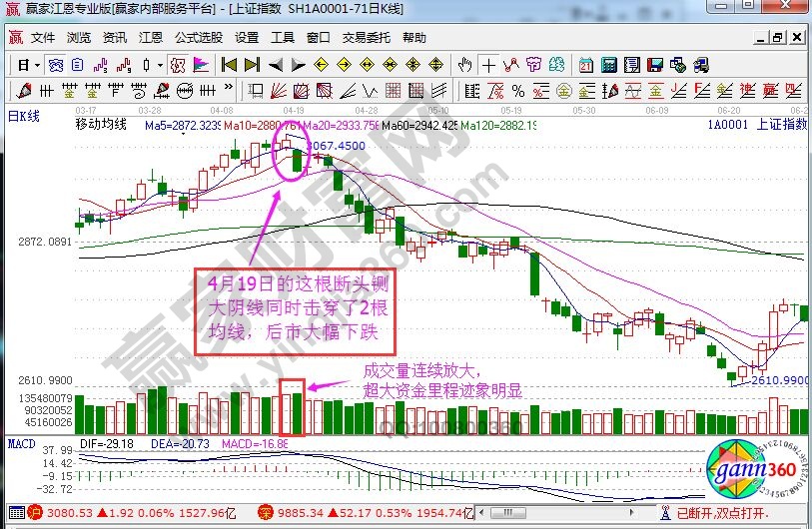Screen dimensions: 812x529
Task: Click the black right-pointing play arrow
Action: (x=297, y=65)
